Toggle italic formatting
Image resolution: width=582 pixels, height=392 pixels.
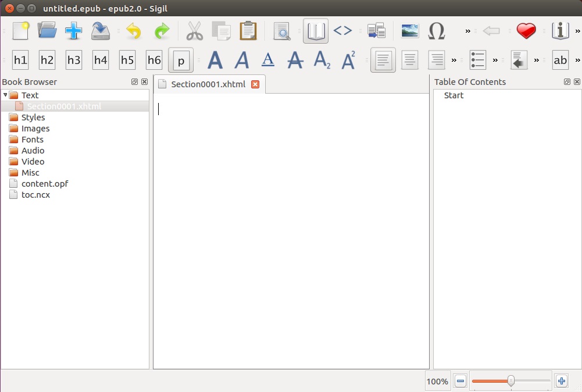pyautogui.click(x=242, y=60)
